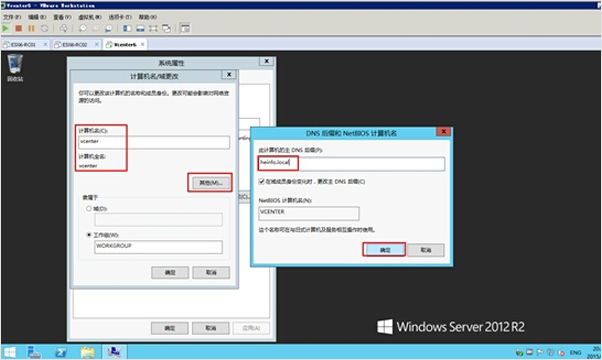The image size is (602, 360).
Task: Open File Explorer folder in taskbar
Action: [x=88, y=352]
